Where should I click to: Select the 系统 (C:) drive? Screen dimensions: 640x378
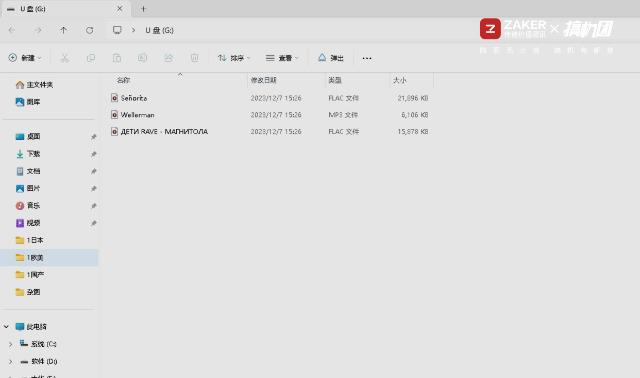(x=38, y=344)
